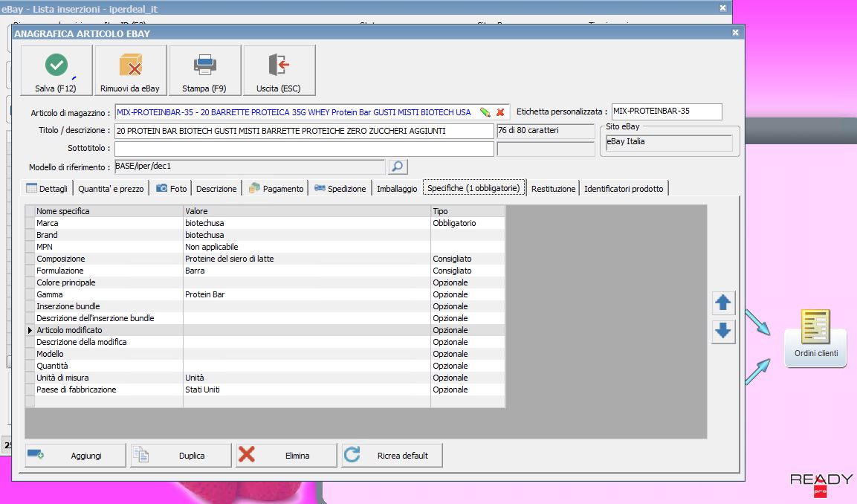
Task: Click the Duplica button
Action: click(181, 456)
